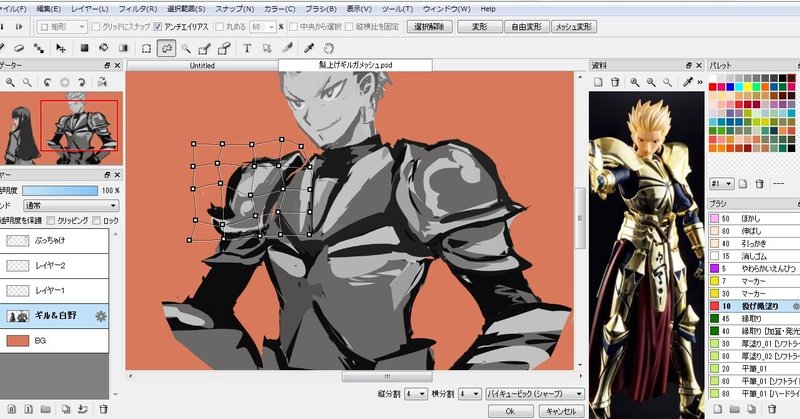Duplicate the layer with the layer panel copy icon

coord(66,409)
